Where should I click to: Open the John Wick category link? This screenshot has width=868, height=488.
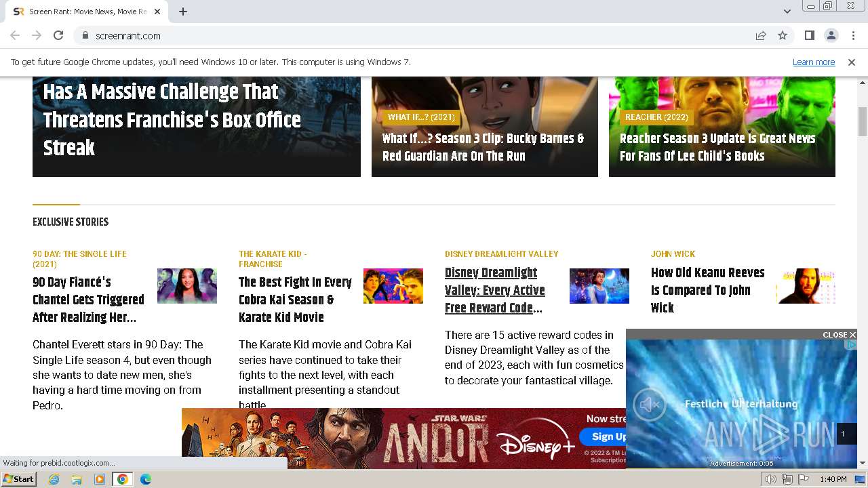[673, 253]
